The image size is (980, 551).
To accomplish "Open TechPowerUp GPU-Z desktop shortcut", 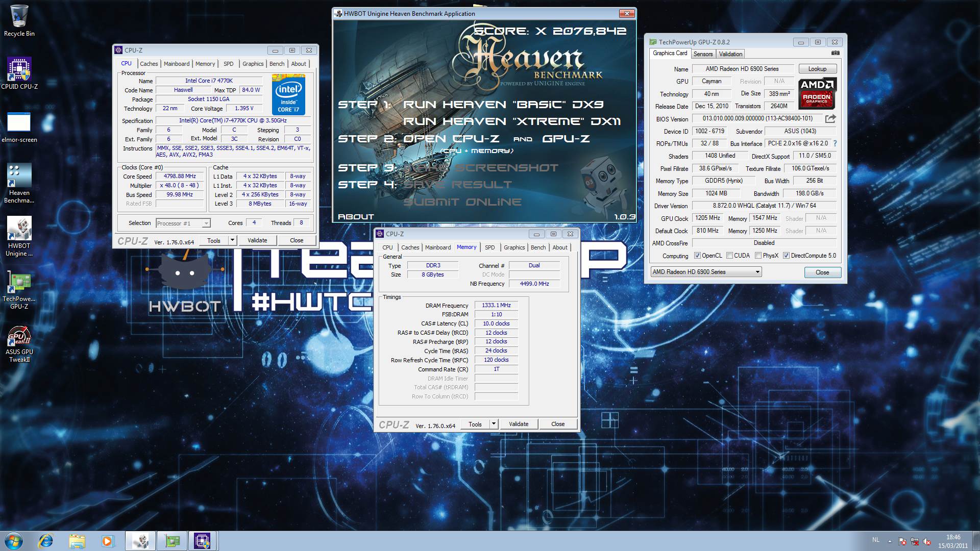I will click(19, 290).
